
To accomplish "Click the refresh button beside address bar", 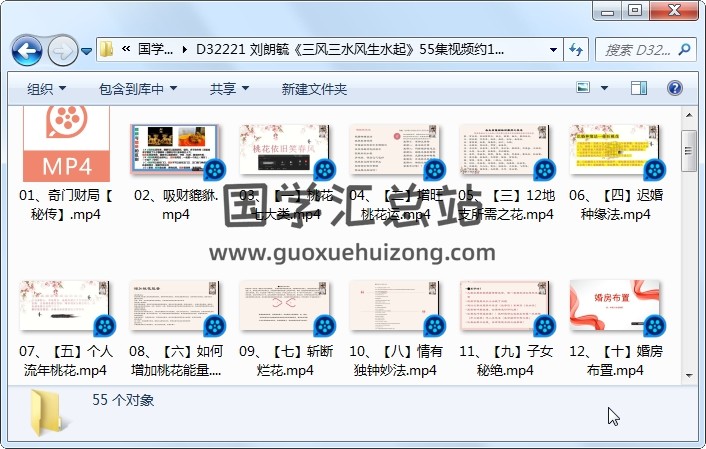I will 576,49.
